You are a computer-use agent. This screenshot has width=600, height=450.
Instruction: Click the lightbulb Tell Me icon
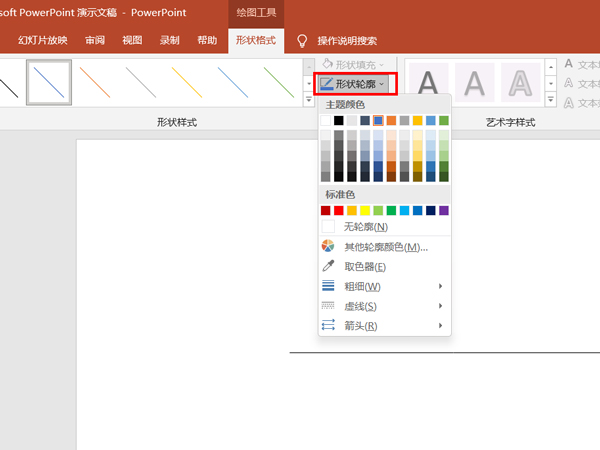pos(301,41)
